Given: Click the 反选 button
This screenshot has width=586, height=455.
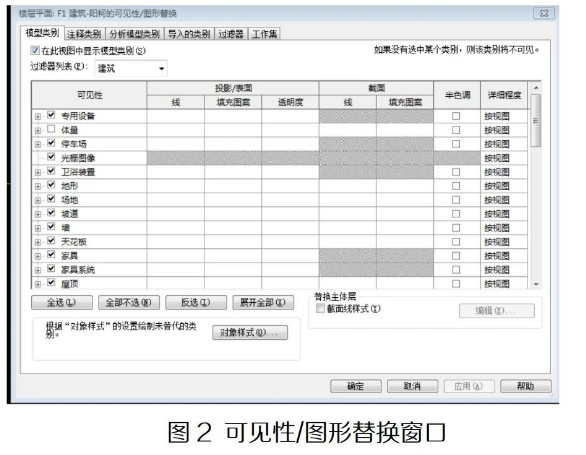Looking at the screenshot, I should [196, 302].
